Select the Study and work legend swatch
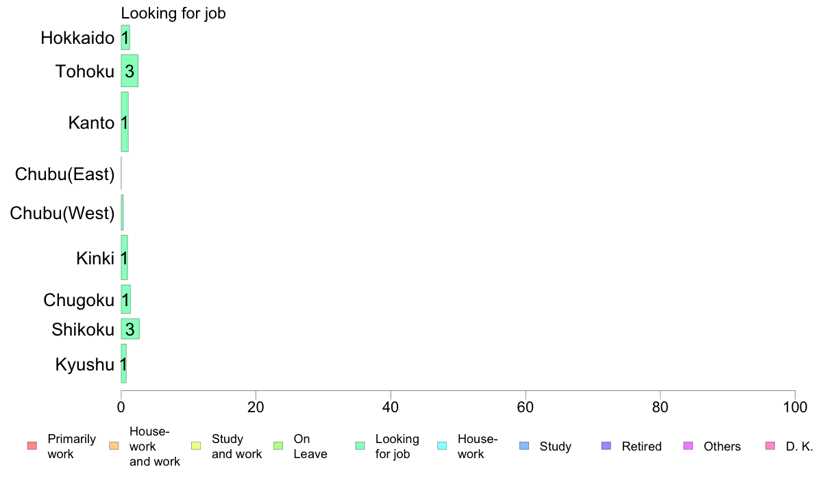The width and height of the screenshot is (814, 504). tap(196, 446)
